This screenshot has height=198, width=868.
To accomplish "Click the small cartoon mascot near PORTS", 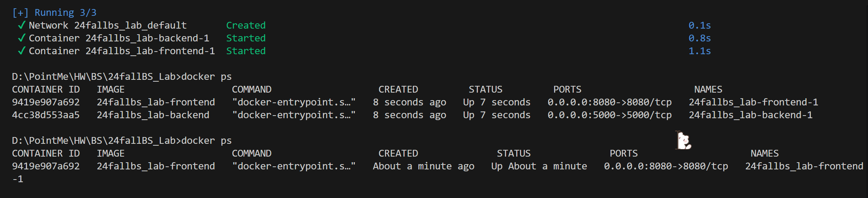I will tap(684, 141).
